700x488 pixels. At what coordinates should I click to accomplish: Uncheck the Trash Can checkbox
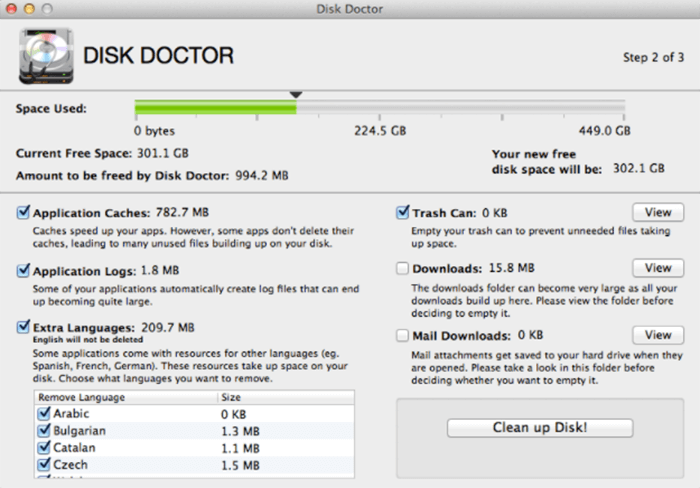point(402,212)
